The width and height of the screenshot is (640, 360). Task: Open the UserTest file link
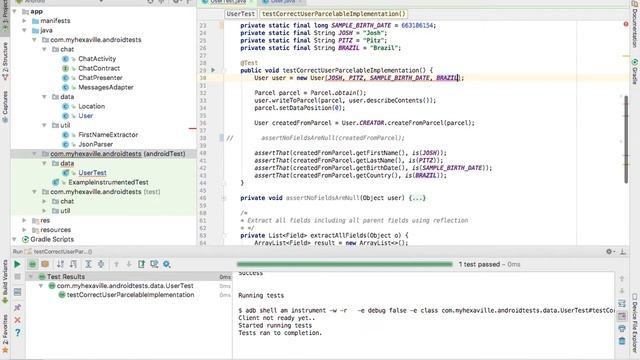coord(92,173)
